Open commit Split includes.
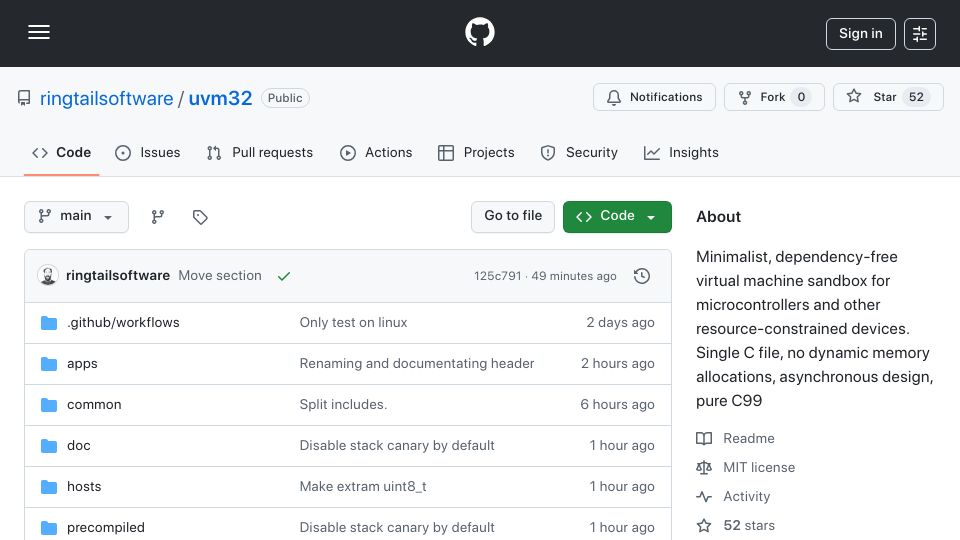The width and height of the screenshot is (960, 540). tap(343, 405)
